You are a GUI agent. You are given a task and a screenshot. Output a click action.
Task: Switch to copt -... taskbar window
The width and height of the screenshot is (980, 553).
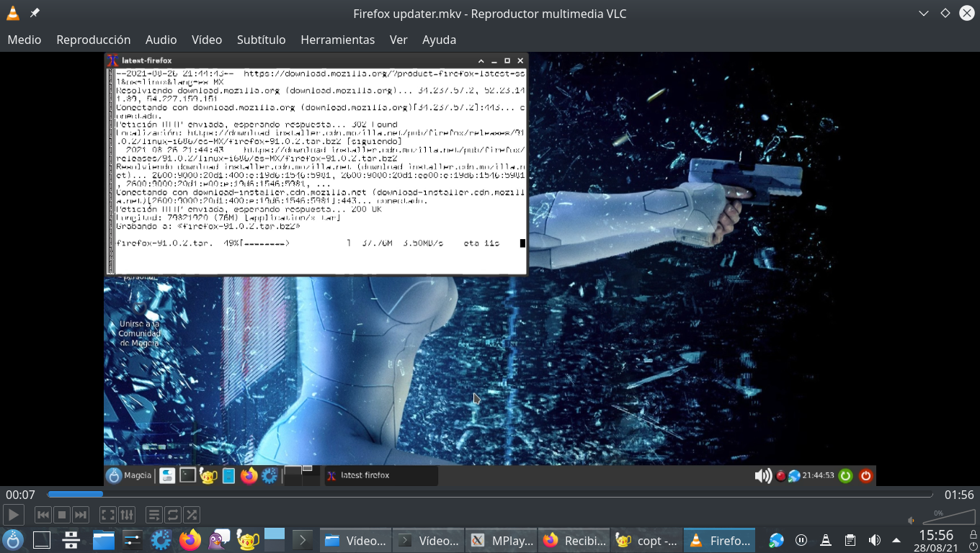tap(647, 540)
